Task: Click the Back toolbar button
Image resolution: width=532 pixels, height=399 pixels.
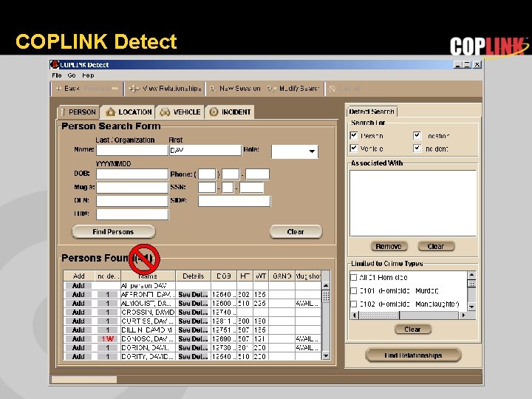Action: pyautogui.click(x=67, y=89)
